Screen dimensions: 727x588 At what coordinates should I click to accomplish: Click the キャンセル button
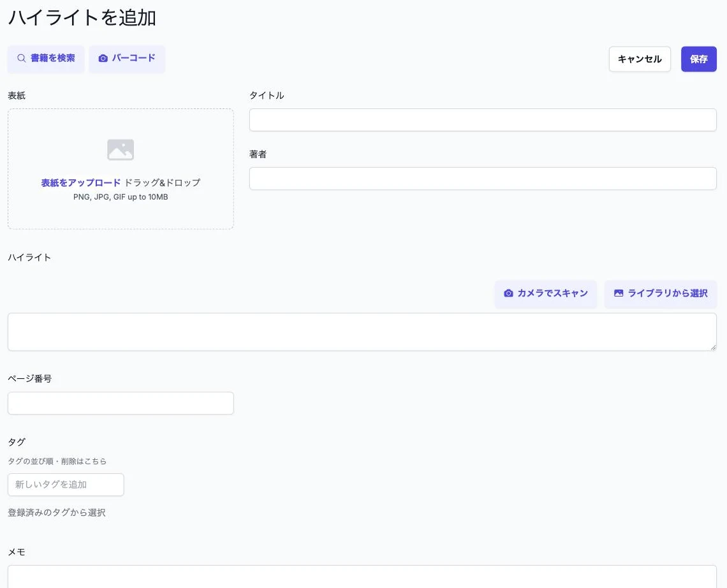click(640, 59)
